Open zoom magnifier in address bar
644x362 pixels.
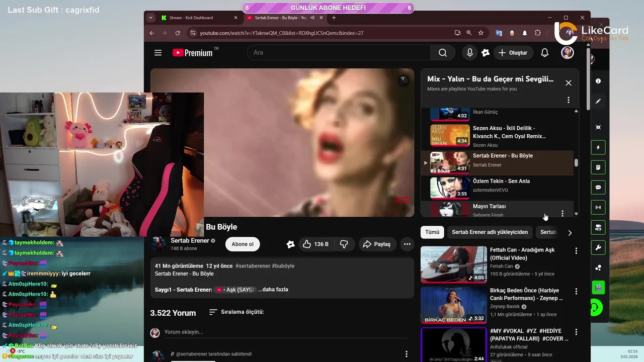pyautogui.click(x=469, y=33)
